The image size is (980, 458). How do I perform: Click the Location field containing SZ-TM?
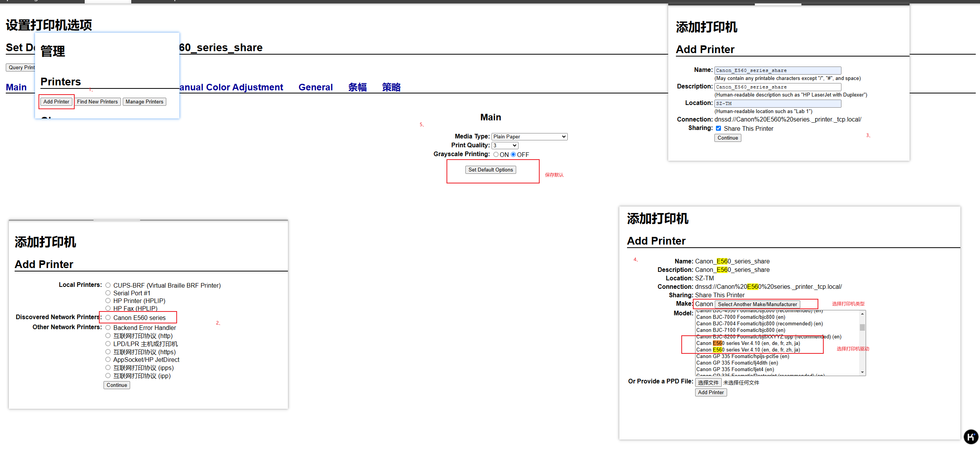coord(778,103)
